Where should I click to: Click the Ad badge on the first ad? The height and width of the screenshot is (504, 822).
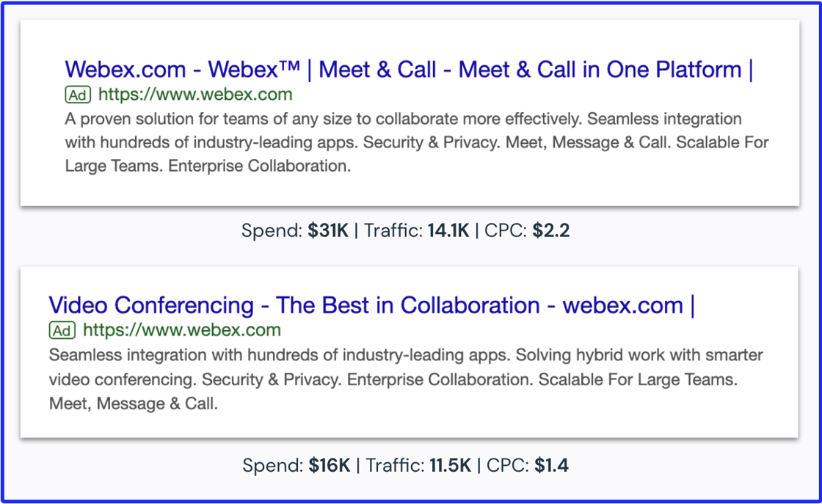click(78, 95)
